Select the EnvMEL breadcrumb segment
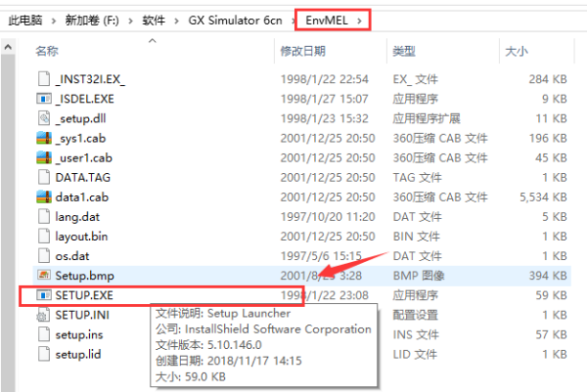This screenshot has width=587, height=392. coord(327,21)
